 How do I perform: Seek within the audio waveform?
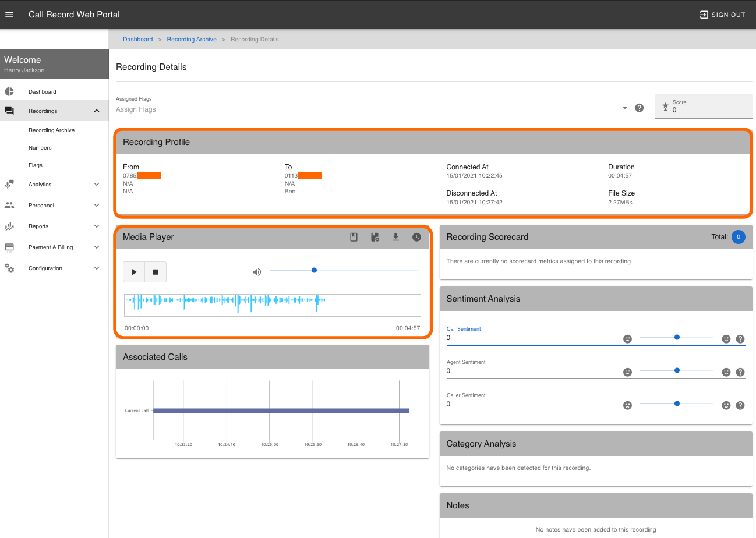(x=273, y=305)
